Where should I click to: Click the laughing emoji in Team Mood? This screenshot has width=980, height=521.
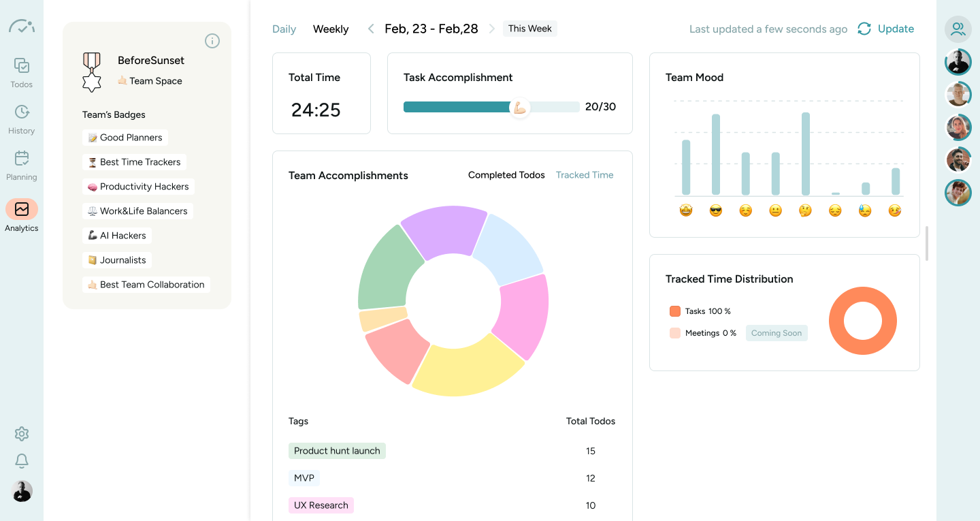click(x=685, y=210)
